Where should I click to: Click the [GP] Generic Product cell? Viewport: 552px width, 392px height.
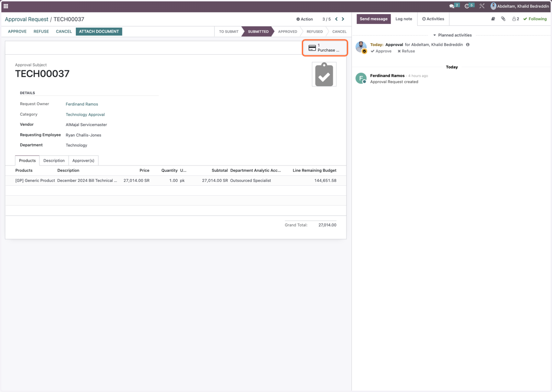(35, 181)
